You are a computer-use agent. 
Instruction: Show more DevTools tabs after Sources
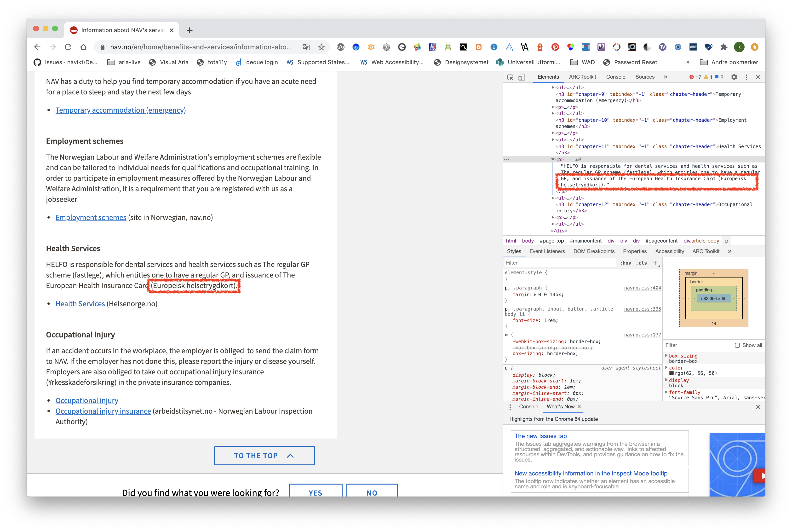tap(666, 77)
